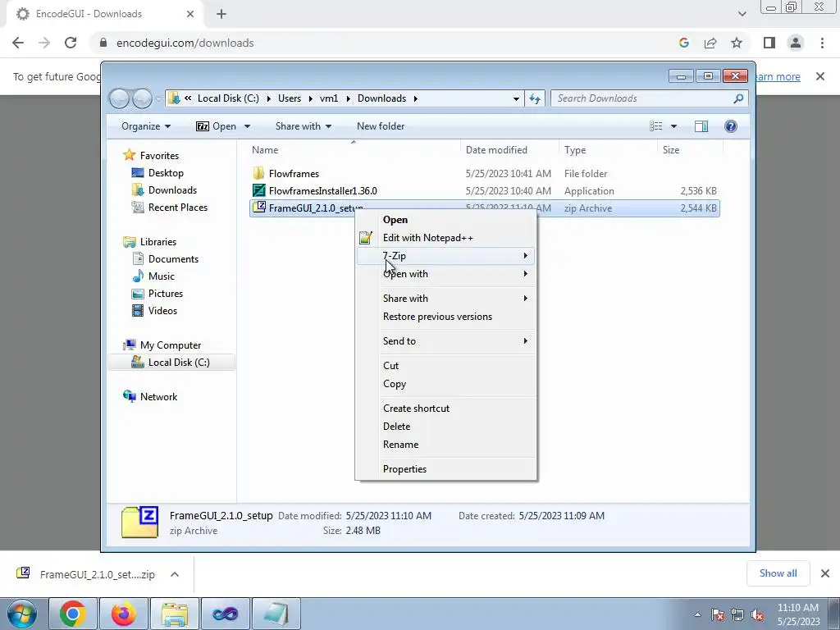Select Local Disk (C:) in the sidebar
The width and height of the screenshot is (840, 630).
171,363
